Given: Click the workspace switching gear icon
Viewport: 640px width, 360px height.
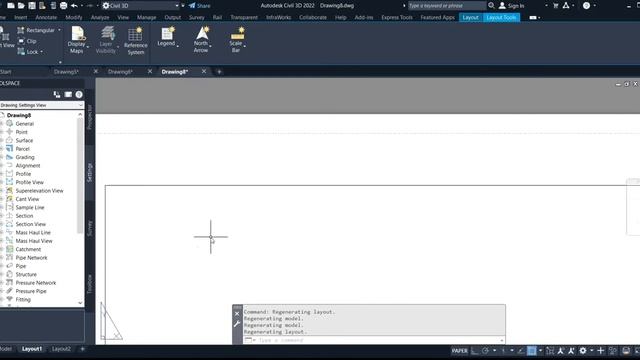Looking at the screenshot, I should coord(583,351).
